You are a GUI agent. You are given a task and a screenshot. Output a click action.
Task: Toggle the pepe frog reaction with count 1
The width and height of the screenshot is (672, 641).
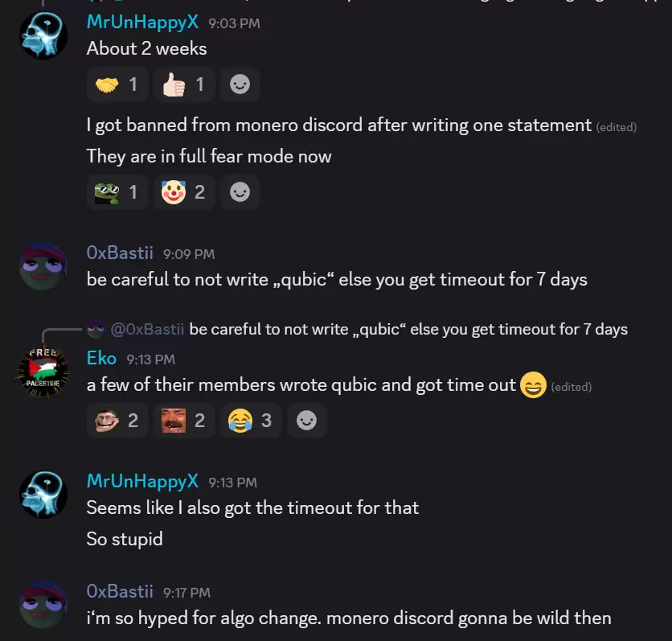pyautogui.click(x=117, y=192)
